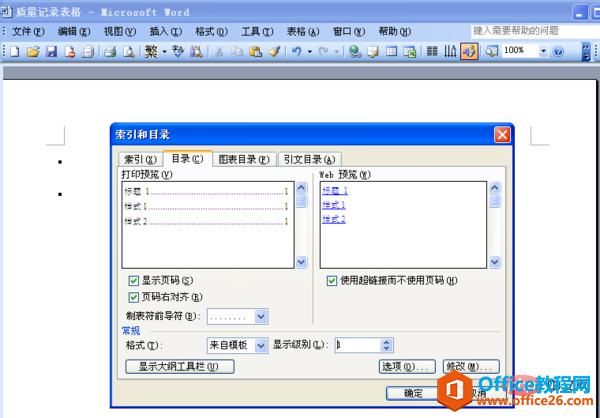Toggle the highlighted Drawing toolbar icon
Image resolution: width=600 pixels, height=418 pixels.
469,51
